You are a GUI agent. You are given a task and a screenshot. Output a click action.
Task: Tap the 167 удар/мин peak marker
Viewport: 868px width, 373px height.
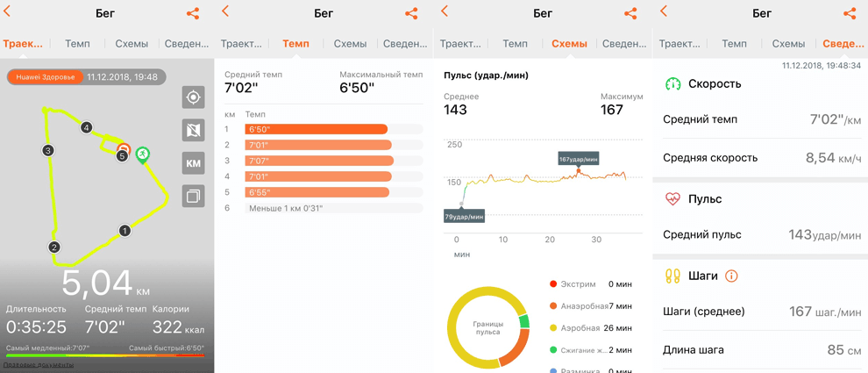point(579,159)
